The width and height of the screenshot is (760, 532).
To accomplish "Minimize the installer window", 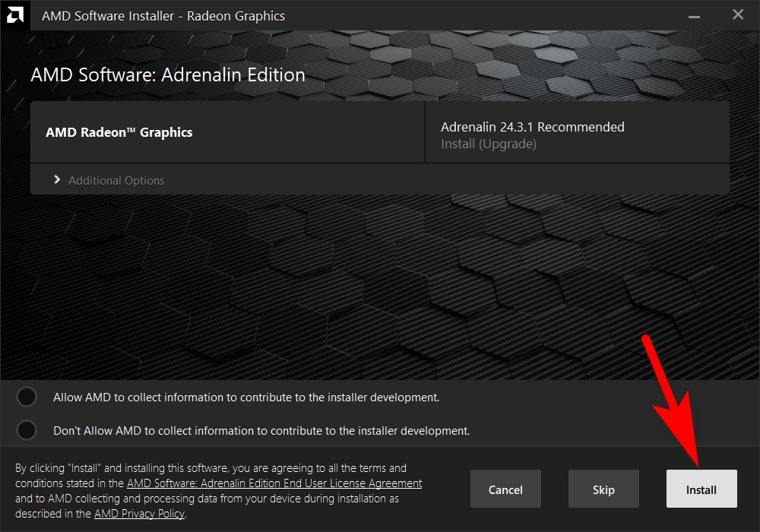I will (693, 14).
